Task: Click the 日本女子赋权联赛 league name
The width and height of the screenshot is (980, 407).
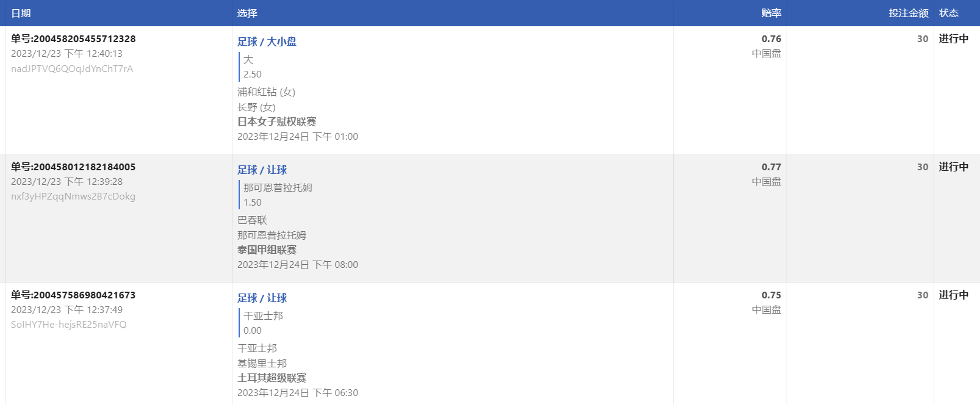Action: [276, 121]
